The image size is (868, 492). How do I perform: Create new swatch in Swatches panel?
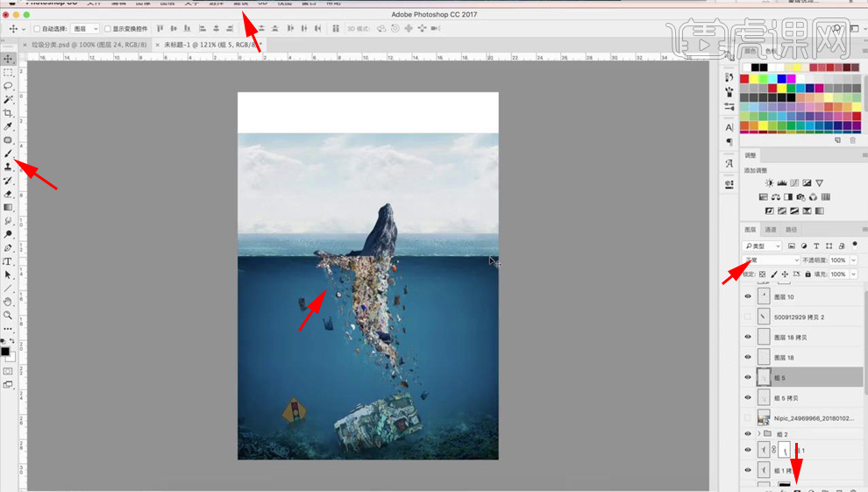[838, 140]
